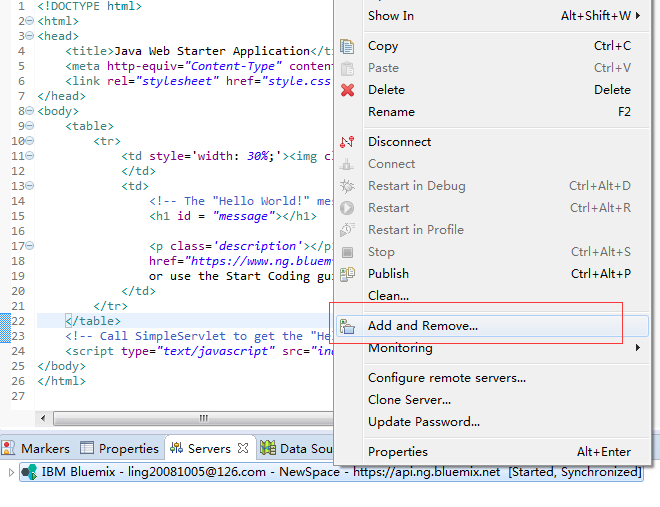The width and height of the screenshot is (660, 507).
Task: Switch to the Properties view tab
Action: (x=119, y=449)
